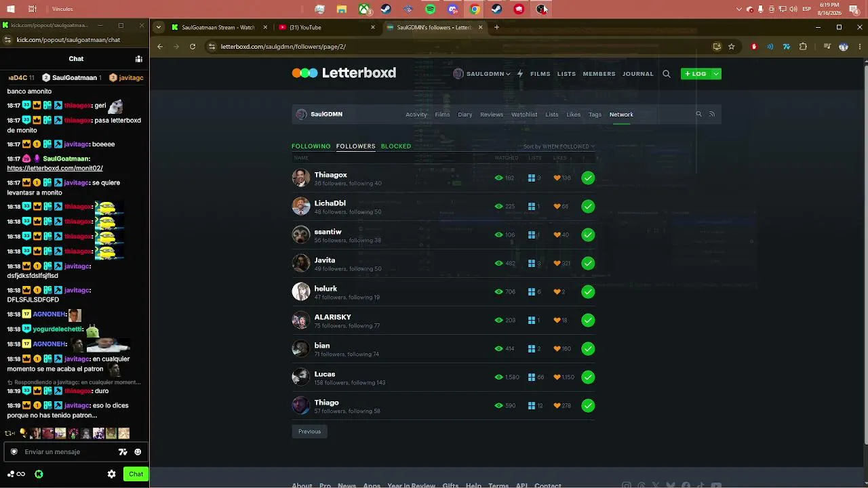Open the letterboxd.com/monit02 link in chat
Image resolution: width=868 pixels, height=488 pixels.
pyautogui.click(x=55, y=168)
